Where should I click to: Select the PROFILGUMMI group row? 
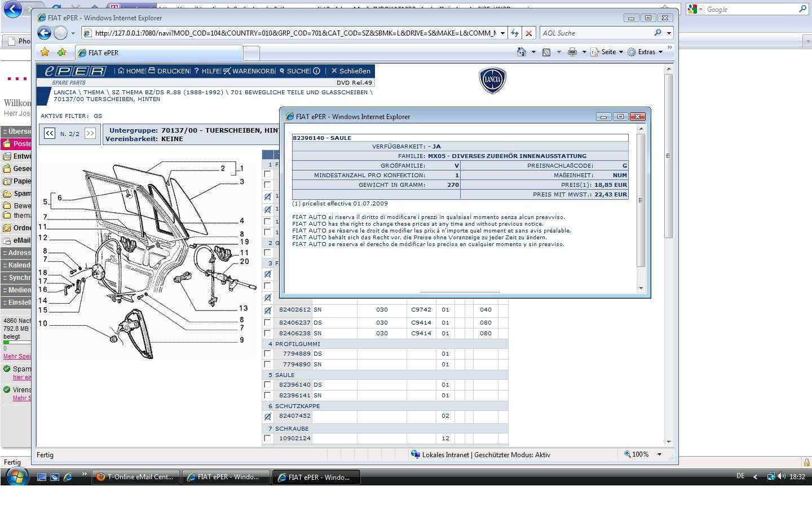(x=385, y=344)
